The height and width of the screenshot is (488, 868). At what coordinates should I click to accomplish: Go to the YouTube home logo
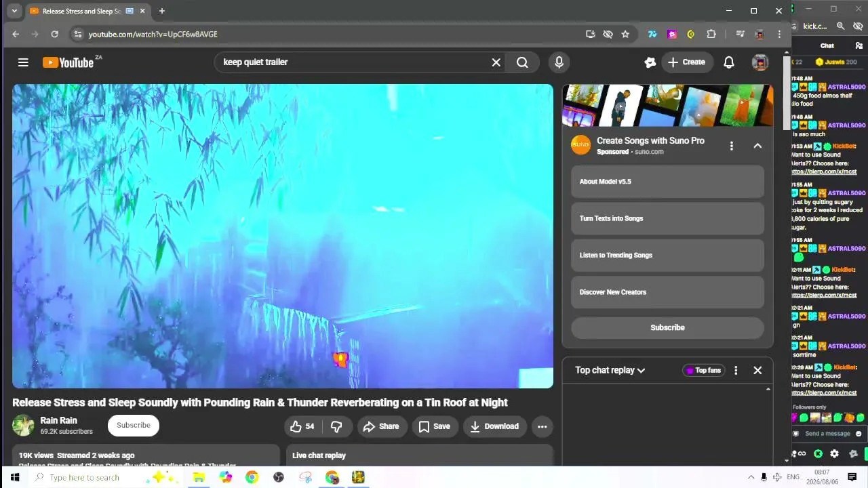point(68,62)
